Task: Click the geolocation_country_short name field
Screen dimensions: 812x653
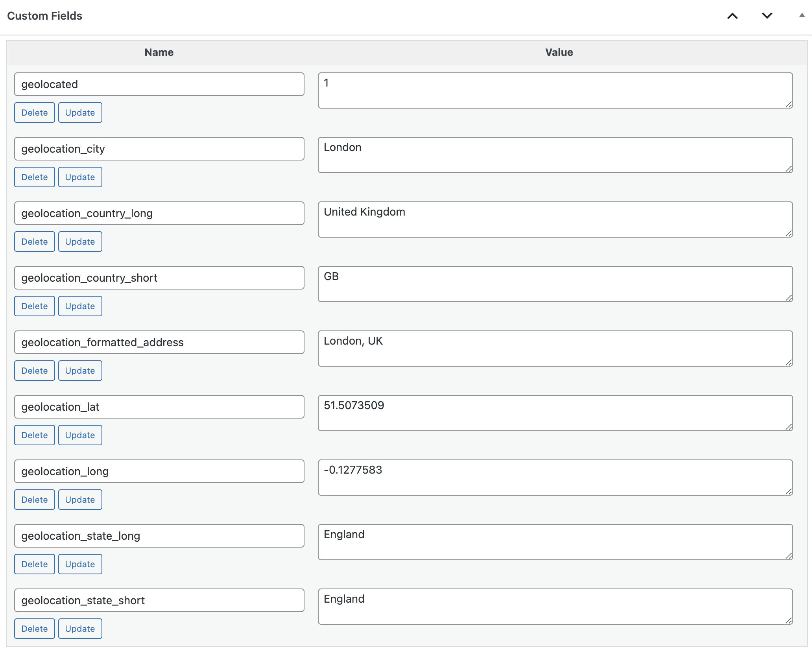Action: click(159, 278)
